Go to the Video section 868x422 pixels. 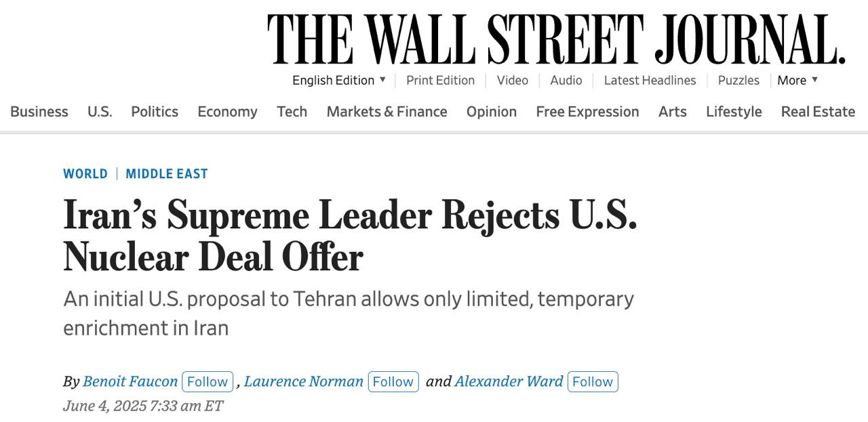(x=512, y=80)
